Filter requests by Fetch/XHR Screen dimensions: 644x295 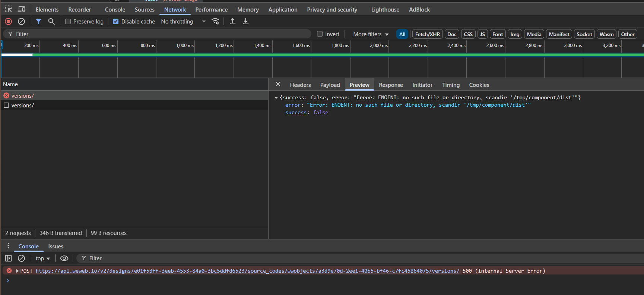pos(427,34)
